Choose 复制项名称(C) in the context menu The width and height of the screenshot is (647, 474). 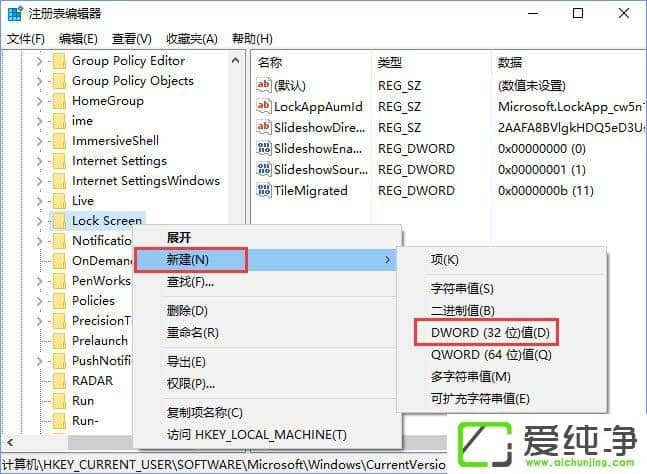pyautogui.click(x=266, y=413)
